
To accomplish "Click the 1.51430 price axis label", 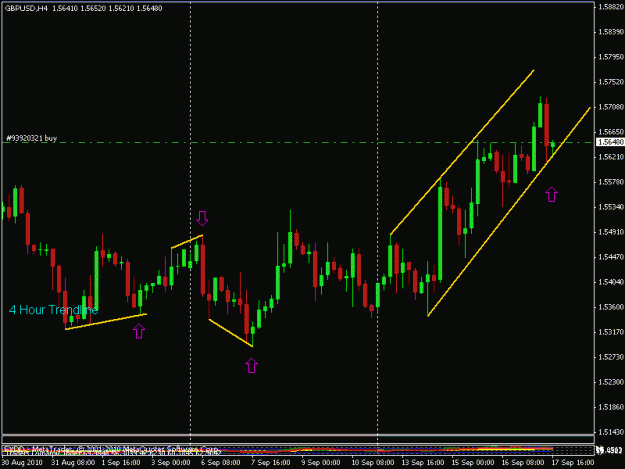I will click(x=611, y=432).
